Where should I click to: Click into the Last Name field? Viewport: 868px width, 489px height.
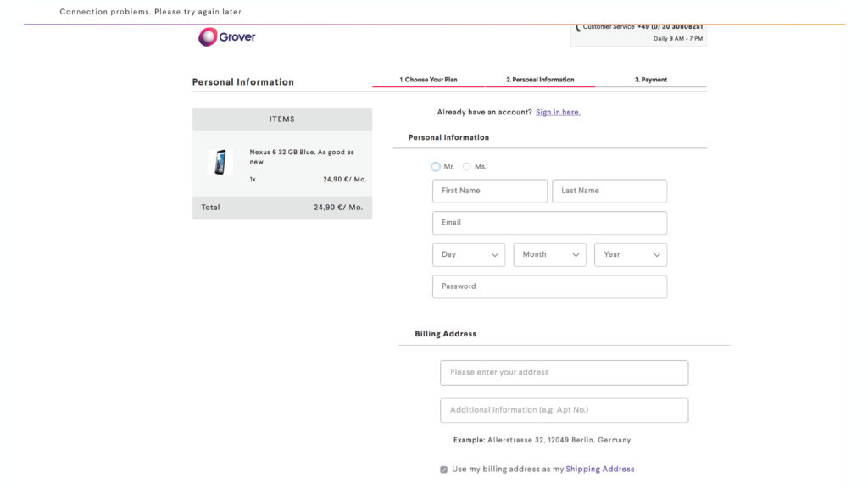(609, 192)
